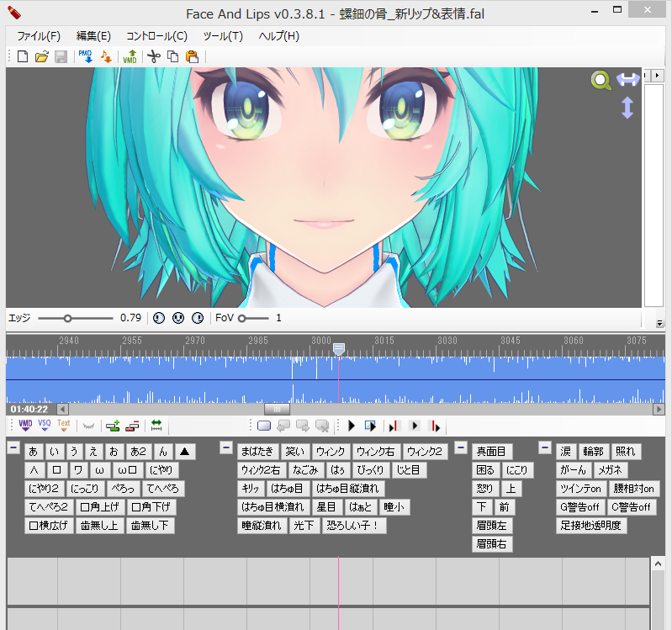Click the green add track icon
Viewport: 672px width, 630px height.
[x=113, y=426]
